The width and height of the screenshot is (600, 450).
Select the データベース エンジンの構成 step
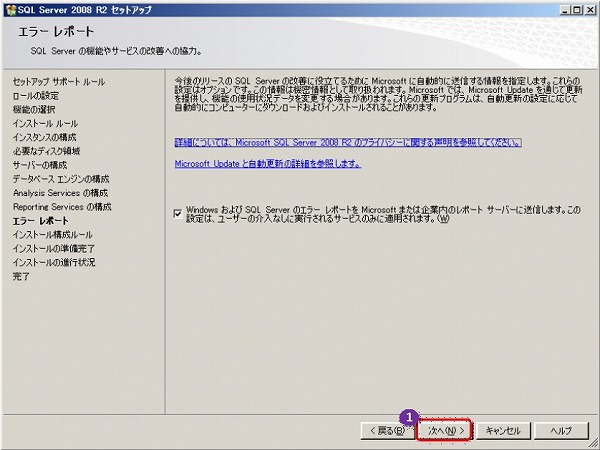tap(61, 179)
